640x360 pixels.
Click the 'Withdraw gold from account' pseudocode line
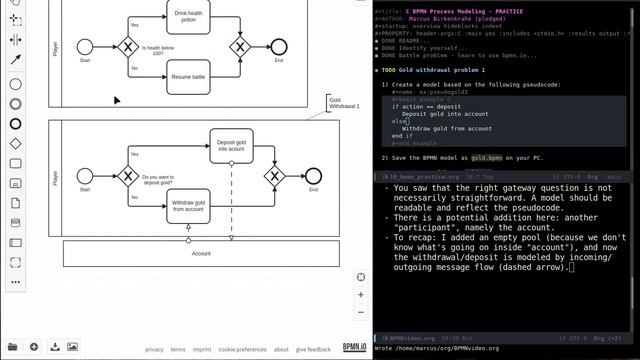pos(447,129)
